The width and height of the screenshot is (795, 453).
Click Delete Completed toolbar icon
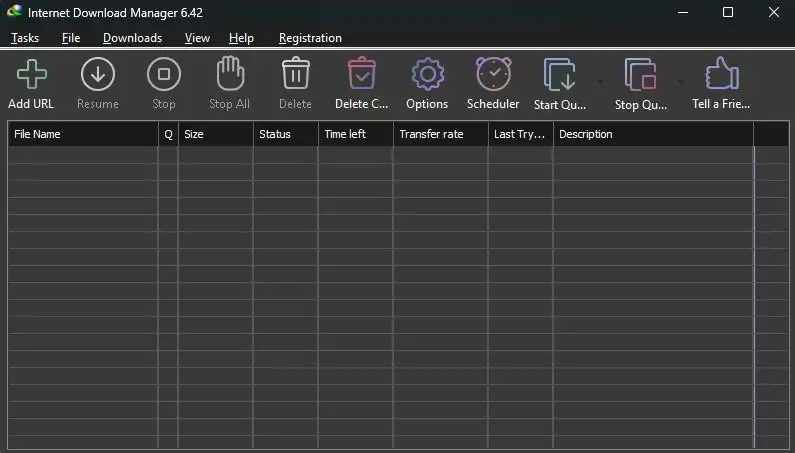(x=361, y=75)
